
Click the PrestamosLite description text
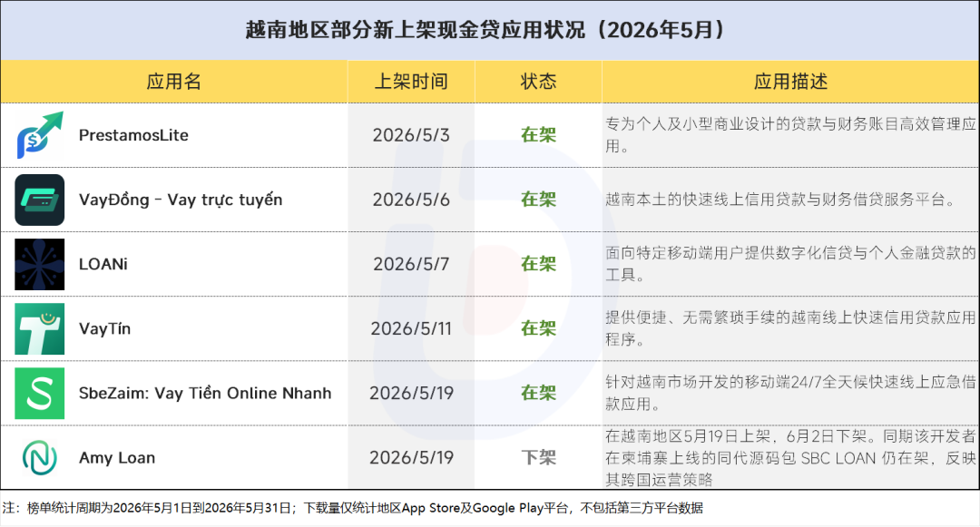[x=790, y=135]
